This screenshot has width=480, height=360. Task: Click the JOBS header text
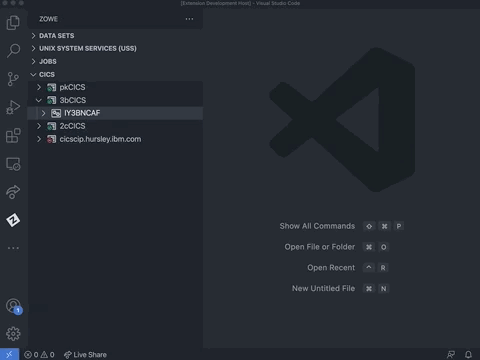tap(48, 62)
